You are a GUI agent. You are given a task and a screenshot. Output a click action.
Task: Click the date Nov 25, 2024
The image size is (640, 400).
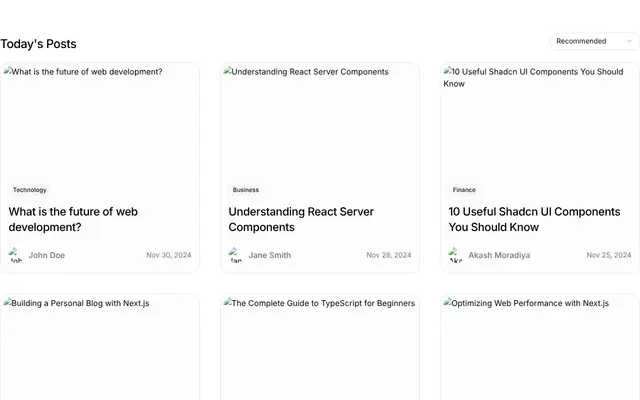coord(609,255)
